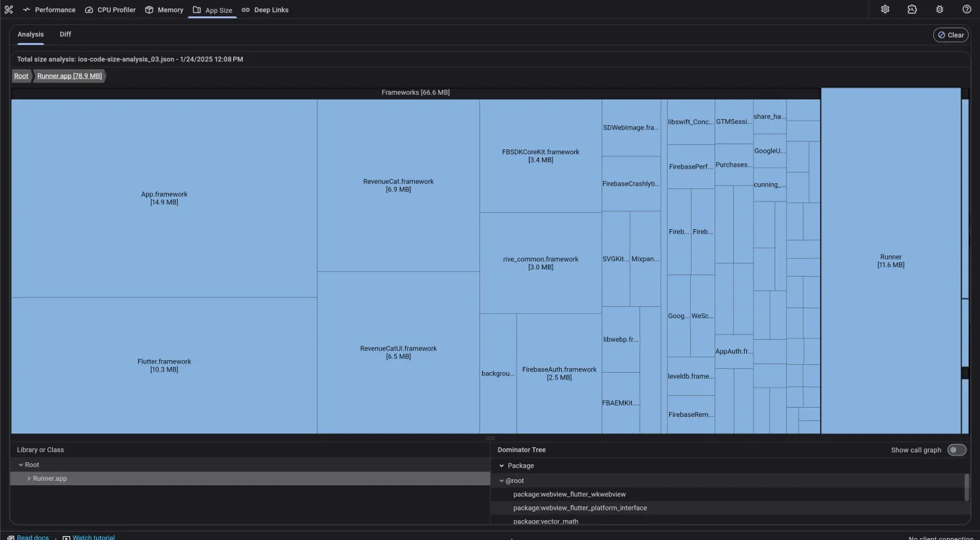Select rive_common.framework block
The image size is (980, 540).
click(541, 263)
